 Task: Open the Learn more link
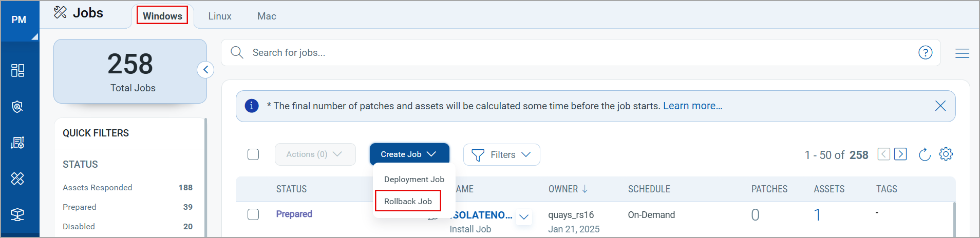coord(692,106)
